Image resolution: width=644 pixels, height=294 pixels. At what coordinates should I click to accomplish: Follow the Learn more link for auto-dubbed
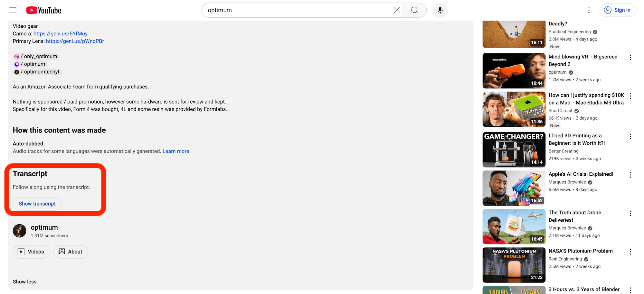(176, 151)
